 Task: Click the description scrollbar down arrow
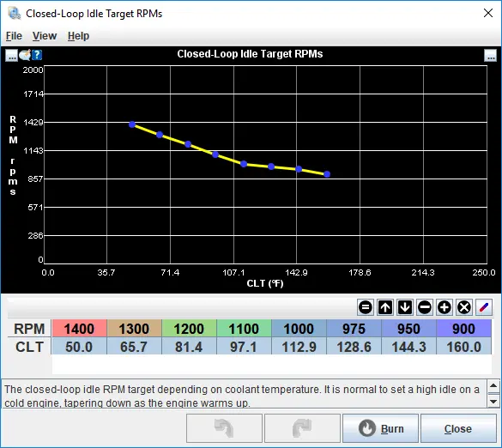click(x=493, y=402)
